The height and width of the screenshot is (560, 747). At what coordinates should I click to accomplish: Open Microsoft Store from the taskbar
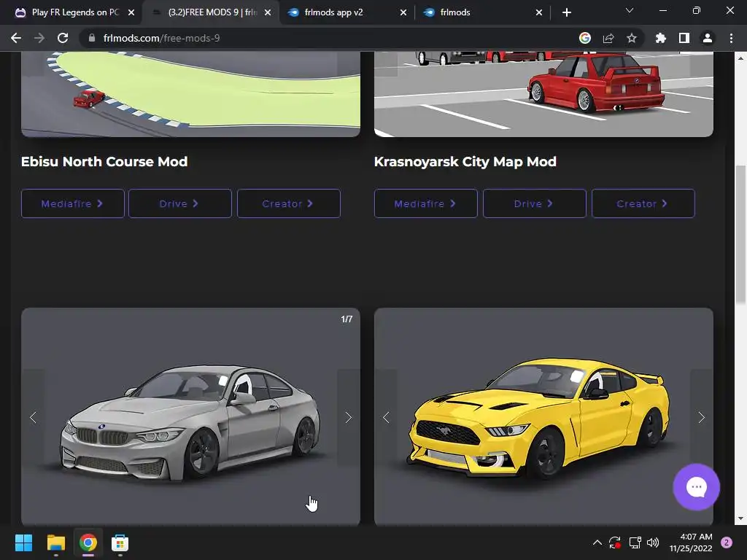click(x=120, y=542)
